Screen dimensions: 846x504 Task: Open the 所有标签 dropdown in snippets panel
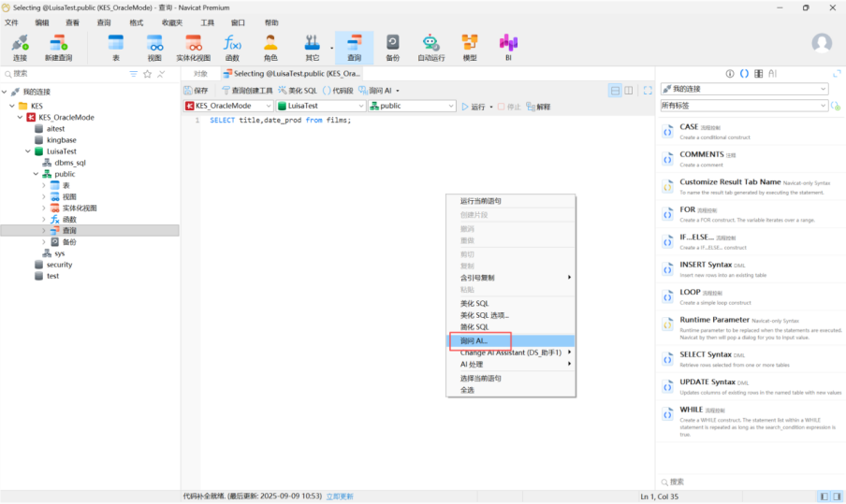point(743,106)
